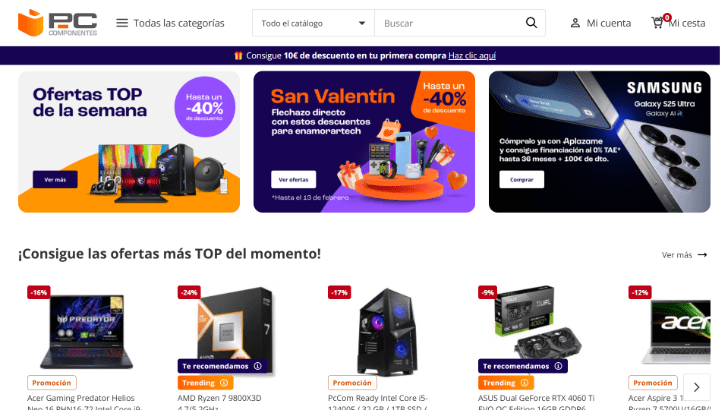The image size is (720, 410).
Task: Click Comprar on Samsung Galaxy banner
Action: click(x=522, y=180)
